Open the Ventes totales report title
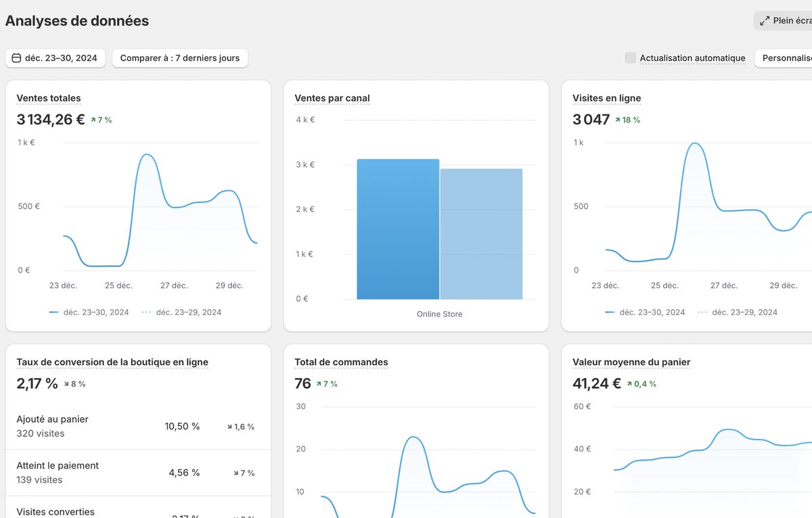Viewport: 812px width, 518px height. [x=49, y=98]
